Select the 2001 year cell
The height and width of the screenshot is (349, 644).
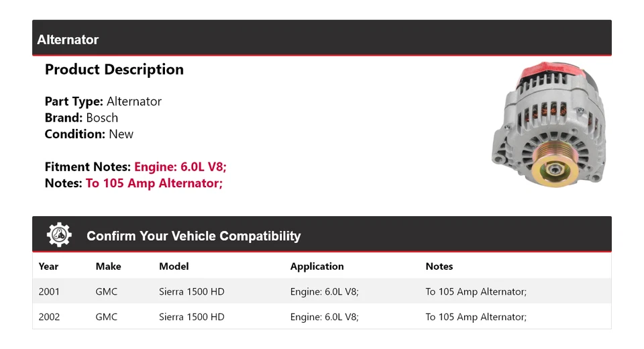49,292
